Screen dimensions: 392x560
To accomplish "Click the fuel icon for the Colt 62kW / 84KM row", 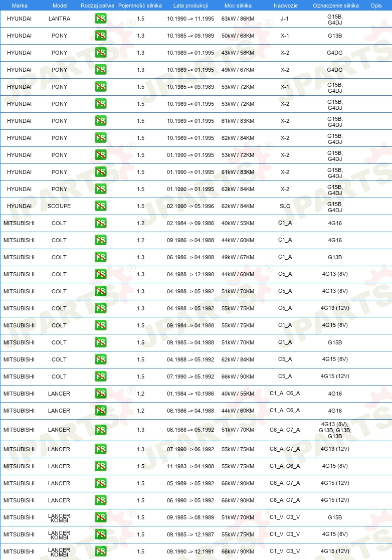I will [101, 359].
